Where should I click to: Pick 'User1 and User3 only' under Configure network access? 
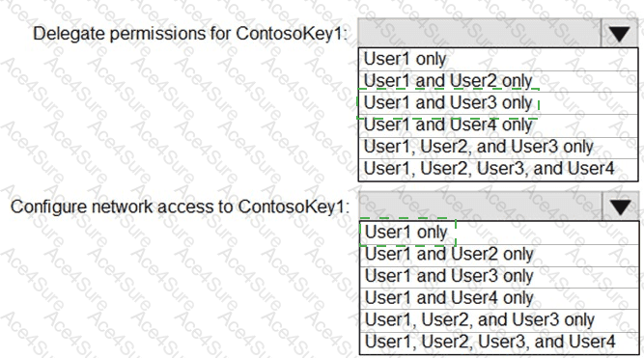(x=499, y=276)
